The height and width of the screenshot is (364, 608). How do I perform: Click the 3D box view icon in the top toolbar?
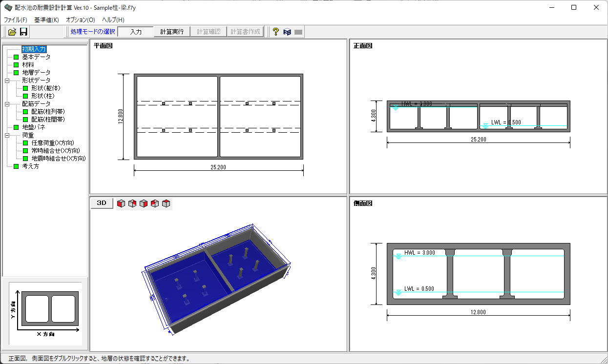point(287,32)
